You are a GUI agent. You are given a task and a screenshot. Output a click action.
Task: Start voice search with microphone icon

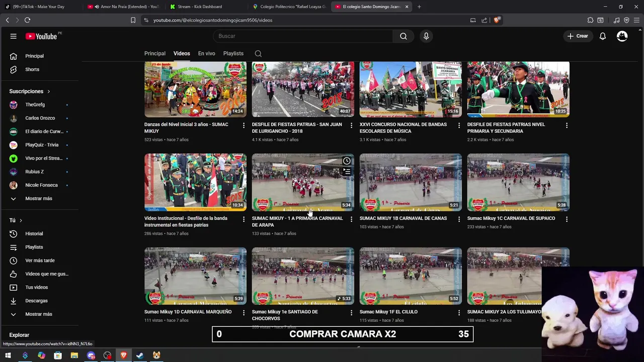(x=426, y=36)
